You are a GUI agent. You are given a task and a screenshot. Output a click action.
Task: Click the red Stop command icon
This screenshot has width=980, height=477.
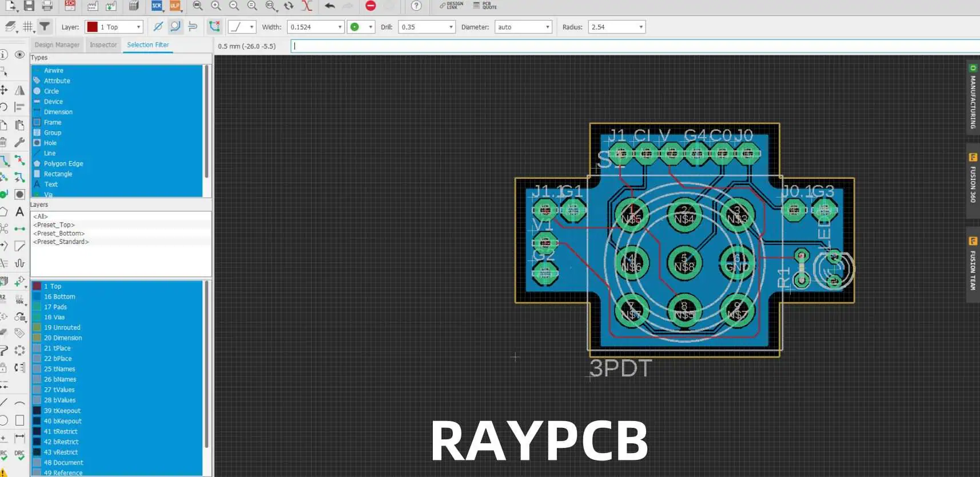(x=371, y=6)
